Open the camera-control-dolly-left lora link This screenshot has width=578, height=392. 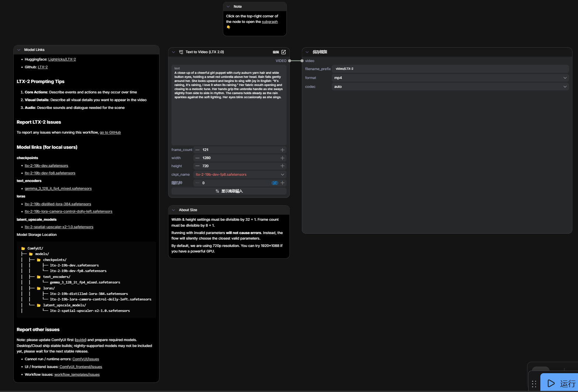point(69,212)
